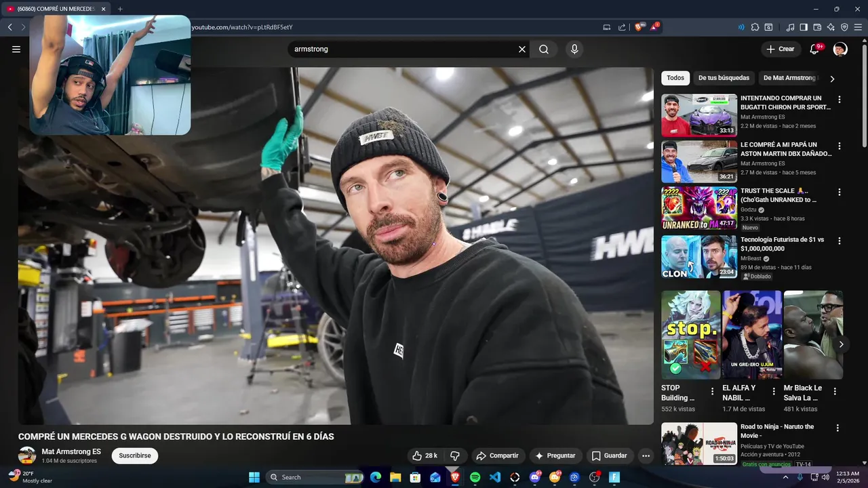Click the browser address bar URL

(x=242, y=27)
